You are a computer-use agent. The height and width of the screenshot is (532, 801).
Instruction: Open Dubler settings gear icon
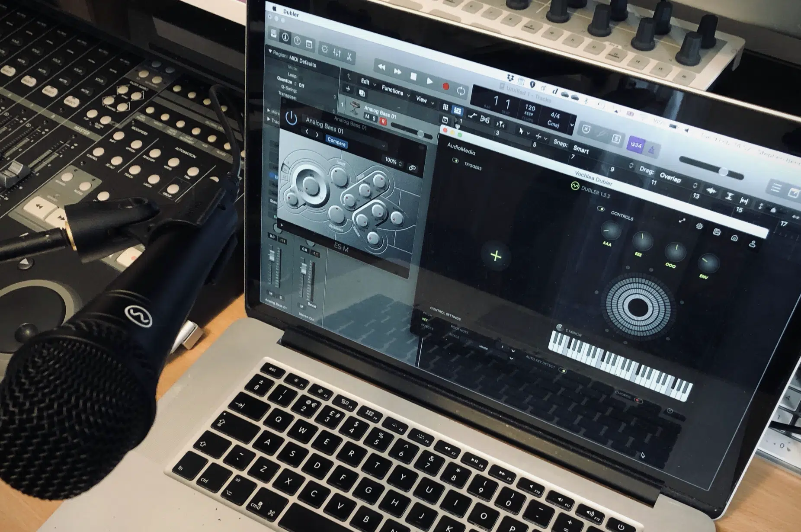699,226
